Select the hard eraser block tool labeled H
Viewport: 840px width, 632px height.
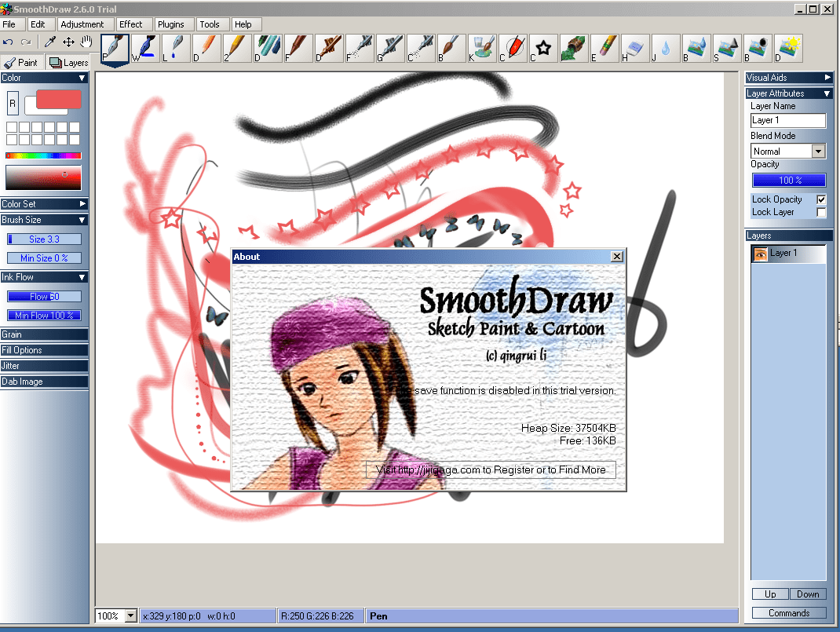pos(635,49)
